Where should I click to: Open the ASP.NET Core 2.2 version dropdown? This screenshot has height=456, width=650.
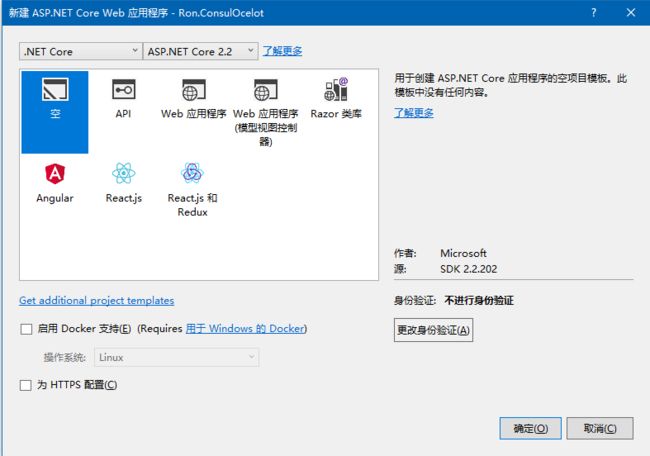point(201,51)
